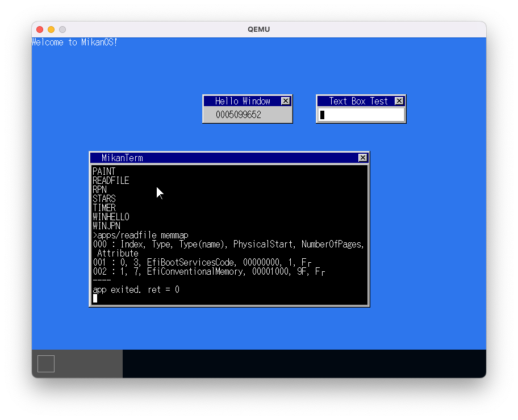The image size is (518, 420).
Task: Click the square button on the taskbar
Action: [x=46, y=364]
